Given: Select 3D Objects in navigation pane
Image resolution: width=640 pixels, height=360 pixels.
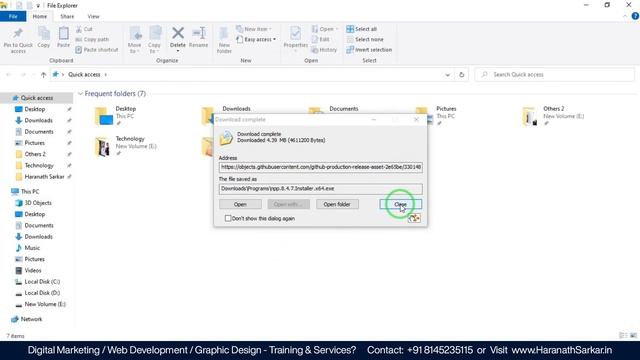Looking at the screenshot, I should point(38,203).
